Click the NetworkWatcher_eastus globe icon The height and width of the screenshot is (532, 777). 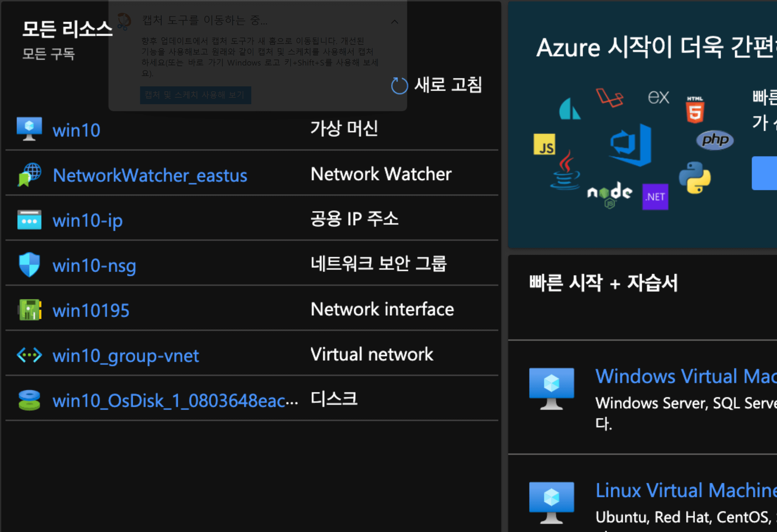[x=29, y=175]
